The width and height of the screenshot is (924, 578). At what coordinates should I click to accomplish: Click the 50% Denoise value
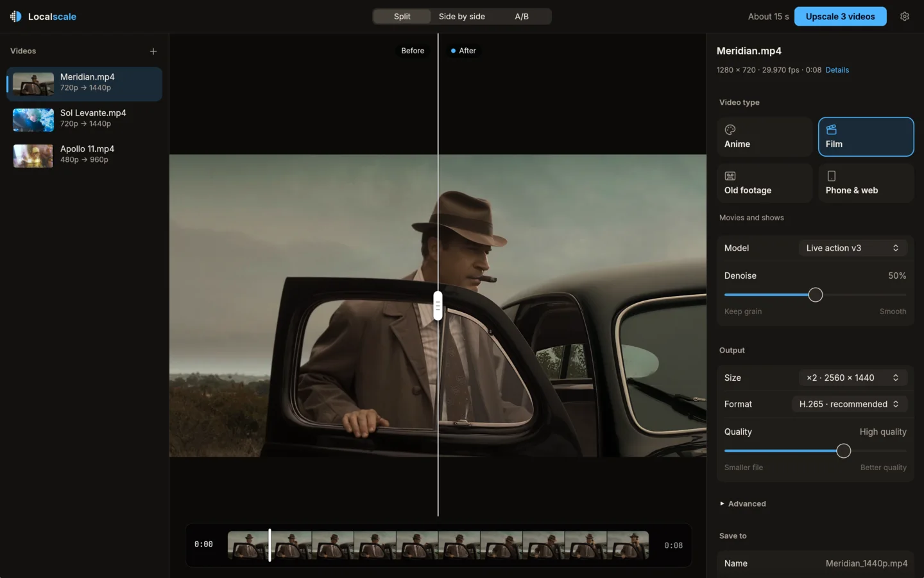897,276
